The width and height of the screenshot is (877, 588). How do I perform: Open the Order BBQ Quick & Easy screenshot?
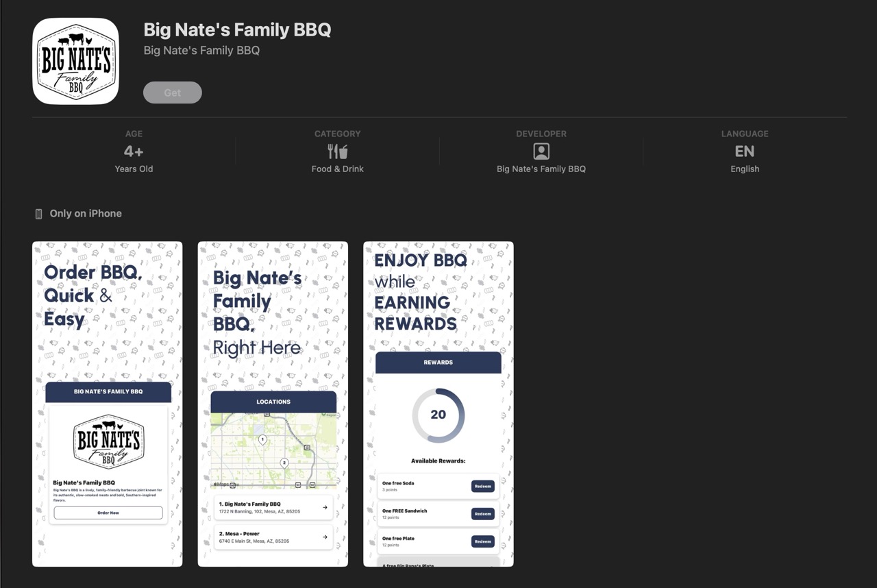click(108, 404)
